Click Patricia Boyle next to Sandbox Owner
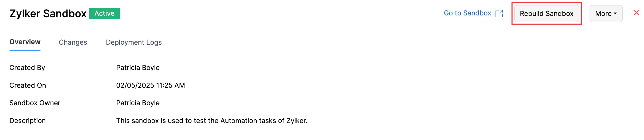The image size is (644, 140). 138,103
